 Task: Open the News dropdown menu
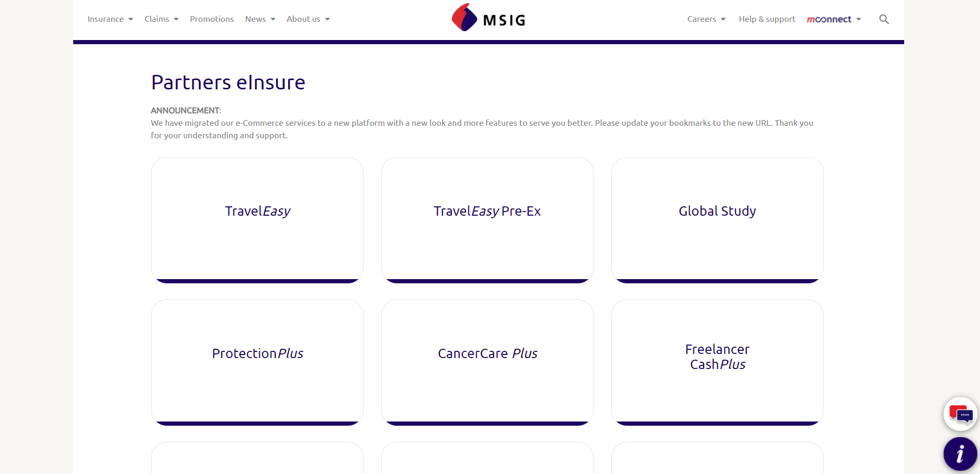pos(260,19)
